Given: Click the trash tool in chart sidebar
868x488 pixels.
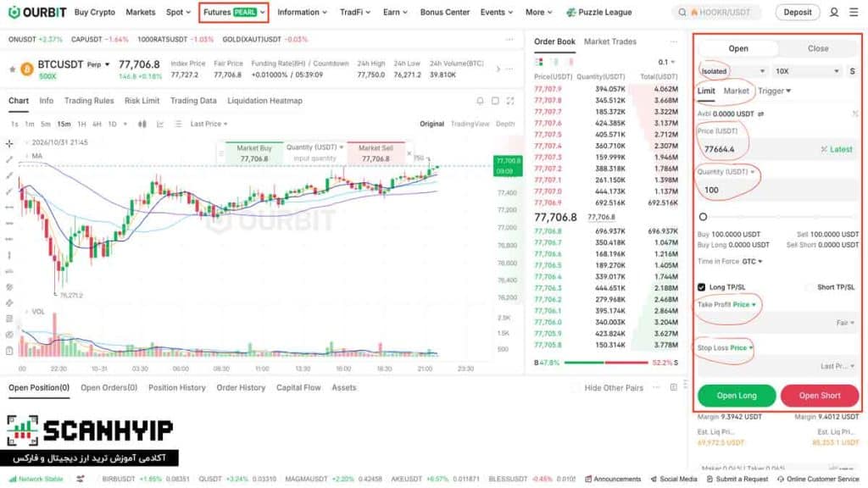Looking at the screenshot, I should coord(9,351).
